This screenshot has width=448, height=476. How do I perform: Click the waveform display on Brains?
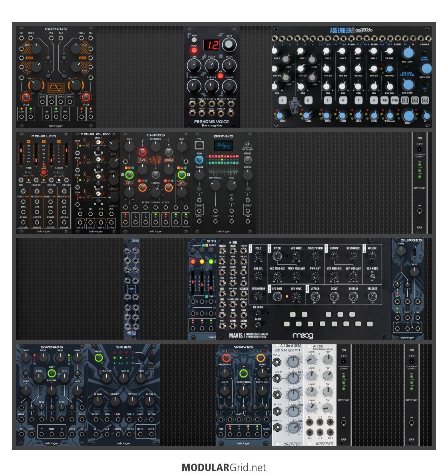(223, 146)
